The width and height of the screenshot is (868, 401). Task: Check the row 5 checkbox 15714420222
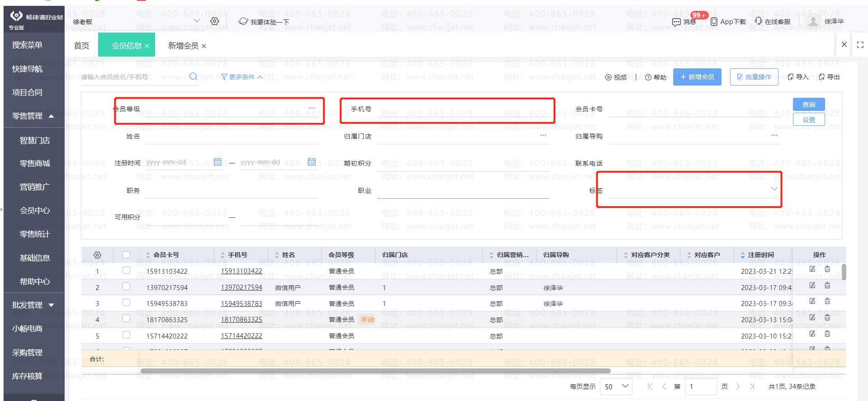[126, 335]
